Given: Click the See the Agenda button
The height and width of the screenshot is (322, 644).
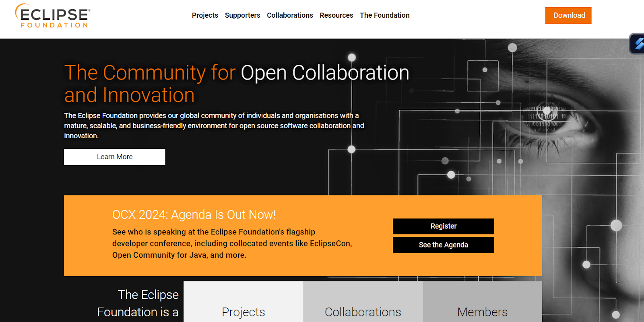Looking at the screenshot, I should 443,245.
